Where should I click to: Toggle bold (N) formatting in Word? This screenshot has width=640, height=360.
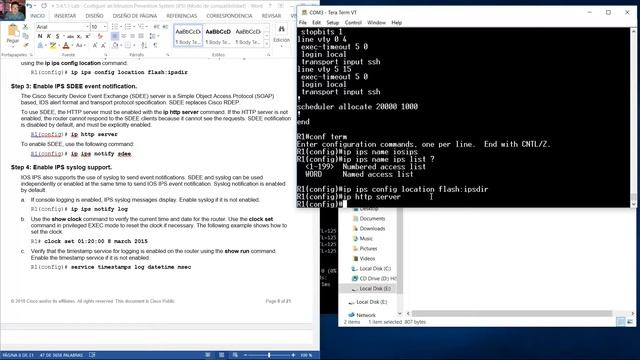click(x=40, y=36)
